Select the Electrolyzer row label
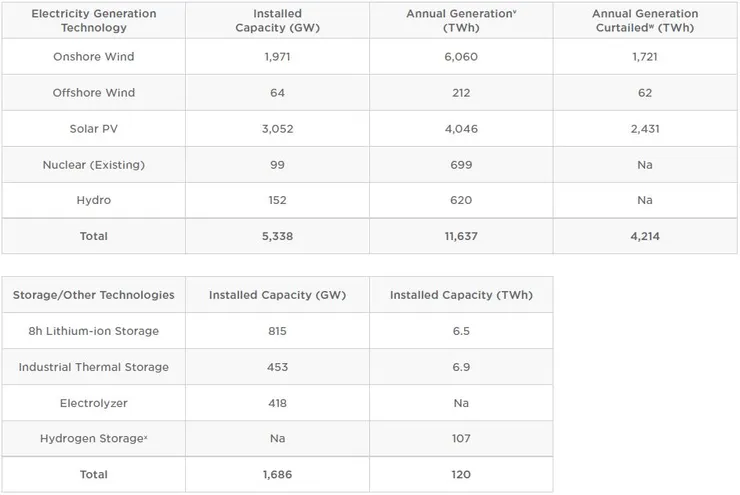 click(94, 403)
